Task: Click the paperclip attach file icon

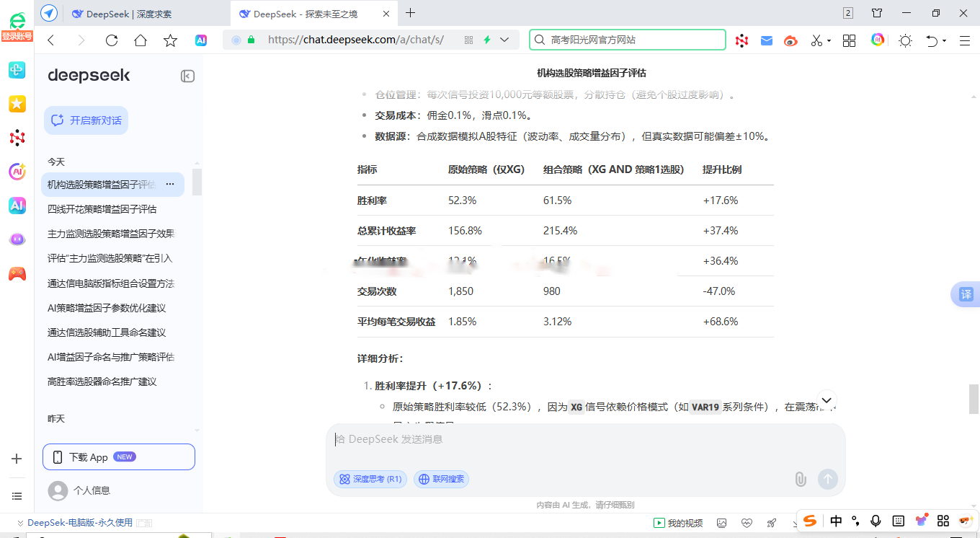Action: pos(800,479)
